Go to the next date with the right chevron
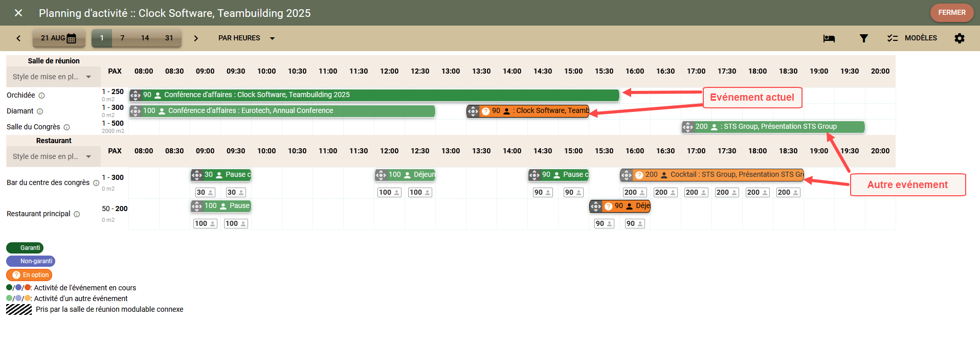The image size is (980, 345). pyautogui.click(x=196, y=38)
